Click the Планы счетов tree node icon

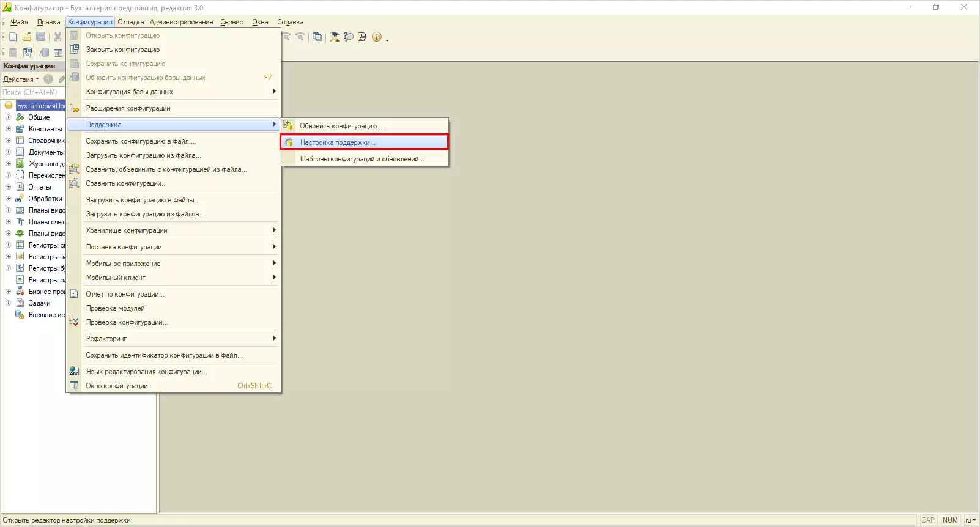(20, 222)
